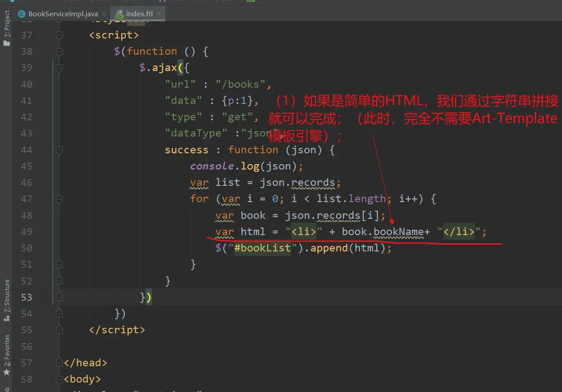This screenshot has height=392, width=562.
Task: Fold the $(function () block at line 38
Action: coord(59,51)
